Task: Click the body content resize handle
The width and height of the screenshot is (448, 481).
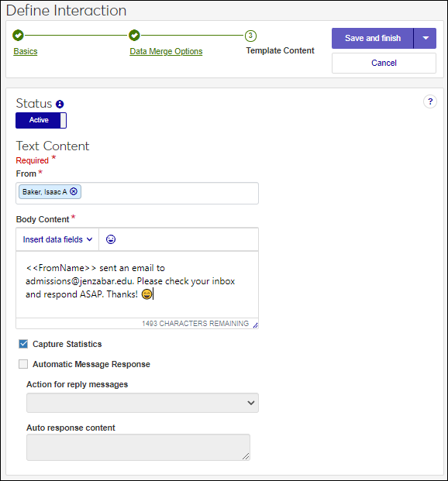Action: [255, 325]
